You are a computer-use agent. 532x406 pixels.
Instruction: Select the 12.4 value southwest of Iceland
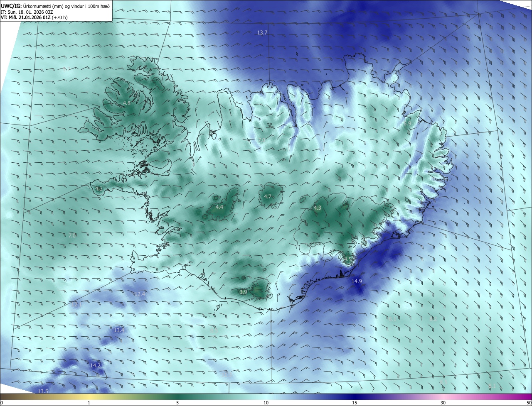click(x=140, y=294)
